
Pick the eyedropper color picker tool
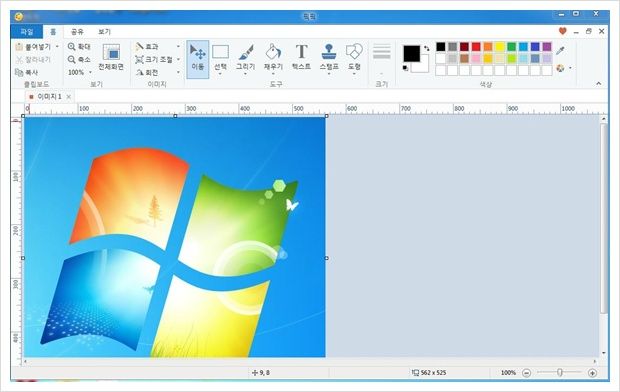[x=560, y=51]
